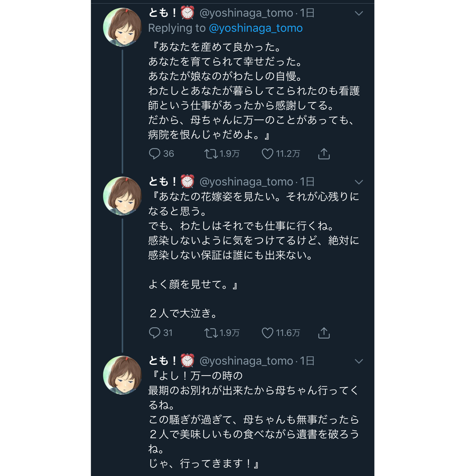476x476 pixels.
Task: Click the third tweet's 1日 timestamp
Action: point(307,361)
